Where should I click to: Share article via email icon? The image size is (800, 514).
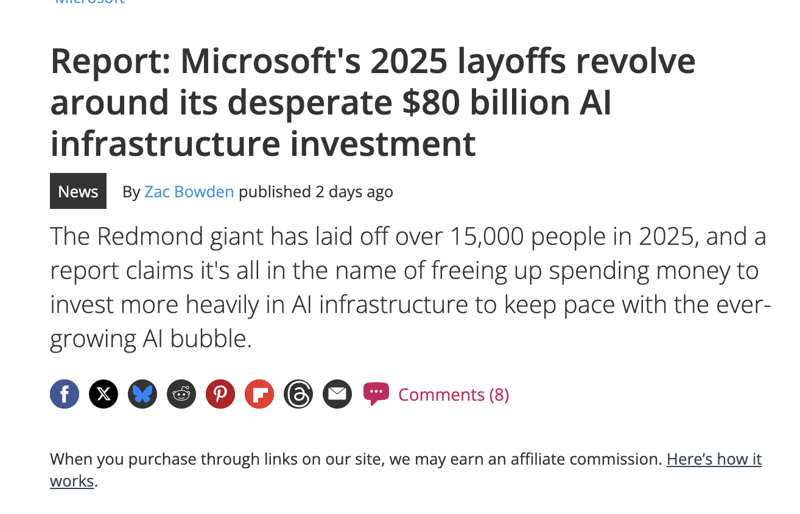pos(337,394)
